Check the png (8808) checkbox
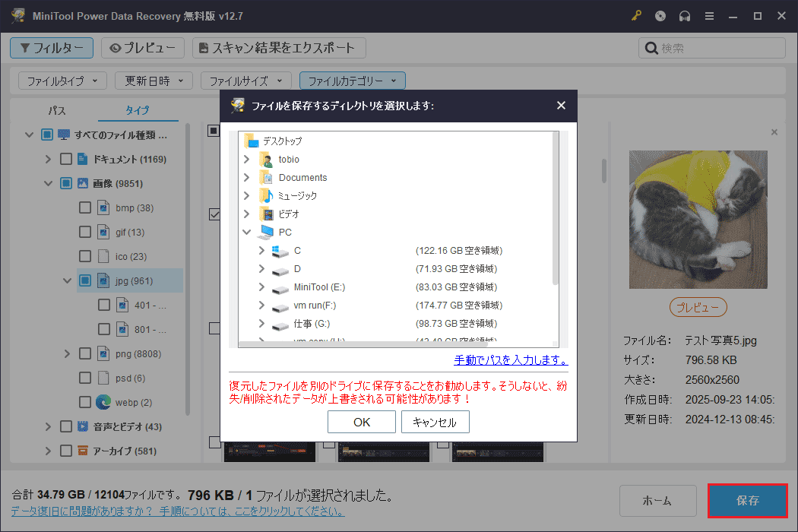 tap(85, 353)
